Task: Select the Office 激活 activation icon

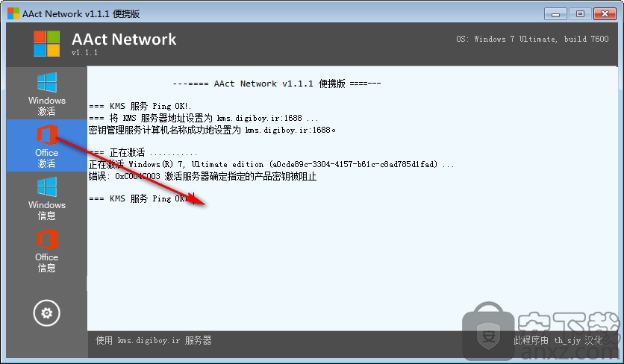Action: coord(46,145)
